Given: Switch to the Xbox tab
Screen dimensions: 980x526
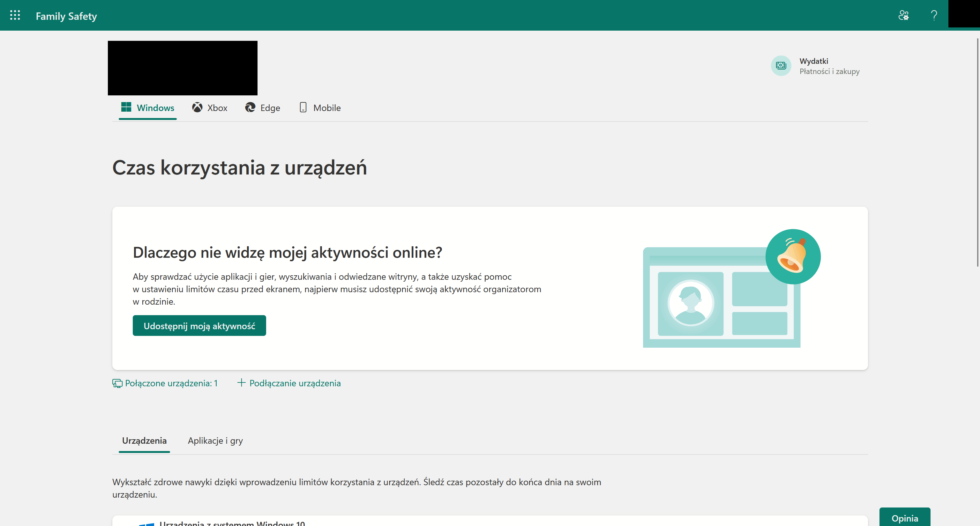Looking at the screenshot, I should [217, 108].
